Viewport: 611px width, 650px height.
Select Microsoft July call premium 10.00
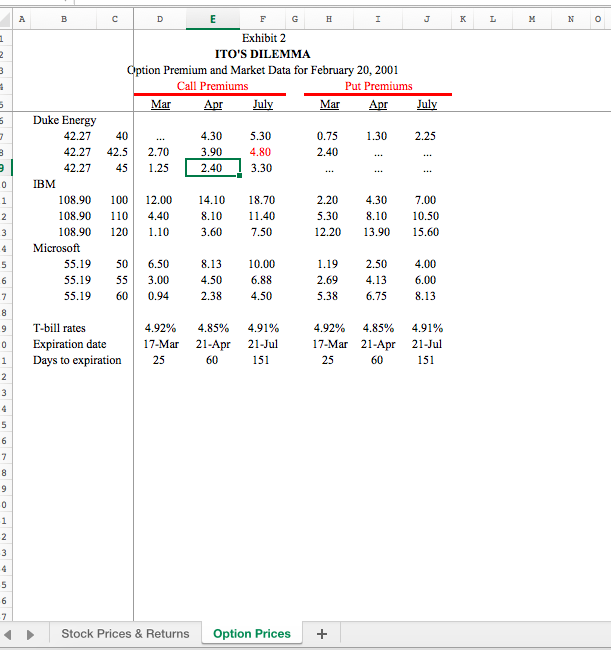click(262, 264)
